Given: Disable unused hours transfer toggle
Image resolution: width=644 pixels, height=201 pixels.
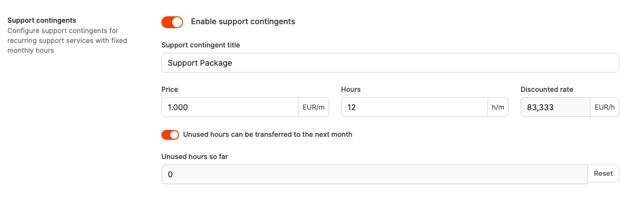Looking at the screenshot, I should 170,135.
